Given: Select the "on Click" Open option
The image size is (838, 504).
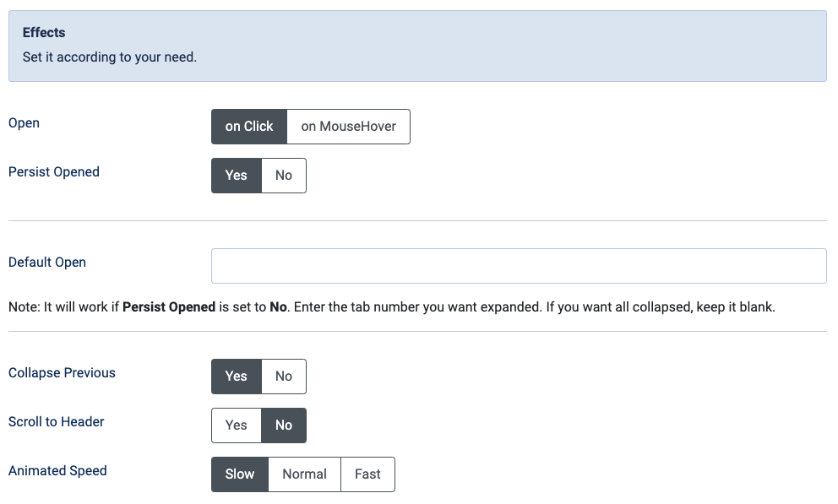Looking at the screenshot, I should (249, 127).
